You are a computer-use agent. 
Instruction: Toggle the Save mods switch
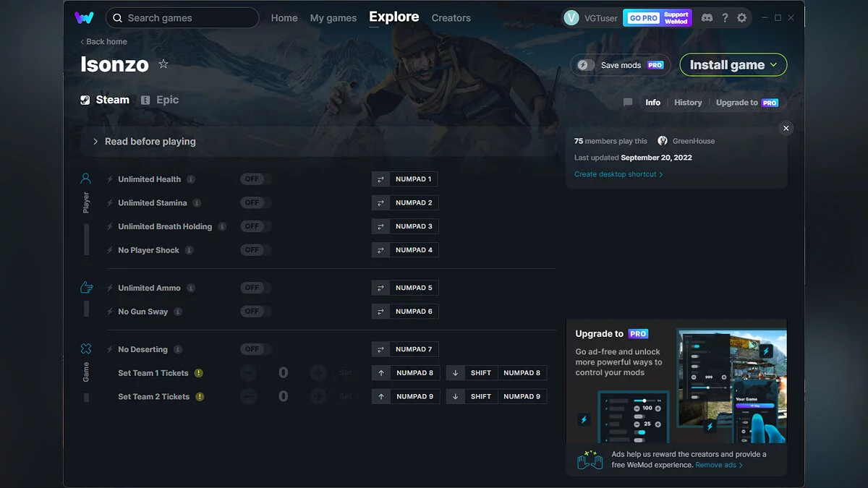point(586,65)
